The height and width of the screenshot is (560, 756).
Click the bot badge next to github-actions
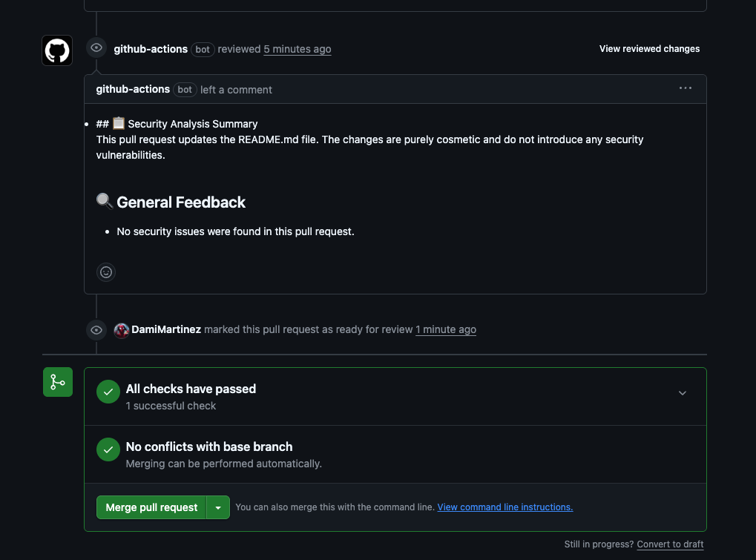pyautogui.click(x=203, y=50)
